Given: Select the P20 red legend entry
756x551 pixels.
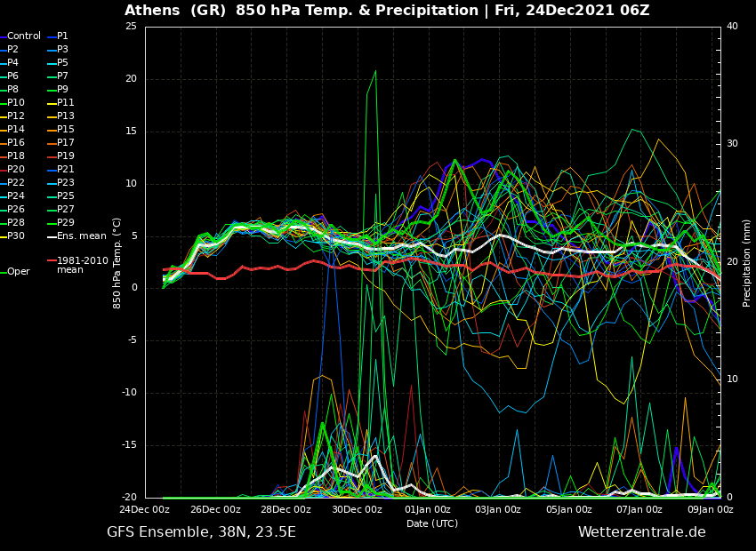Looking at the screenshot, I should pyautogui.click(x=16, y=170).
